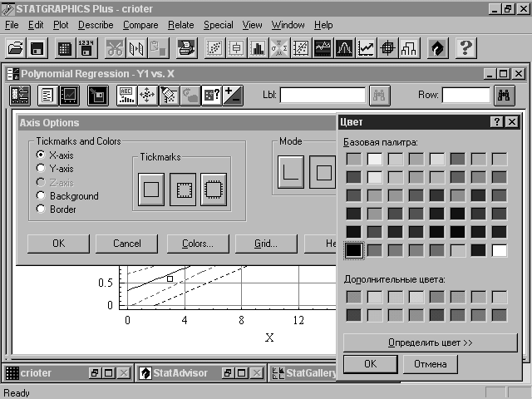The height and width of the screenshot is (399, 532).
Task: Restore the crioter minimized window
Action: pos(94,373)
